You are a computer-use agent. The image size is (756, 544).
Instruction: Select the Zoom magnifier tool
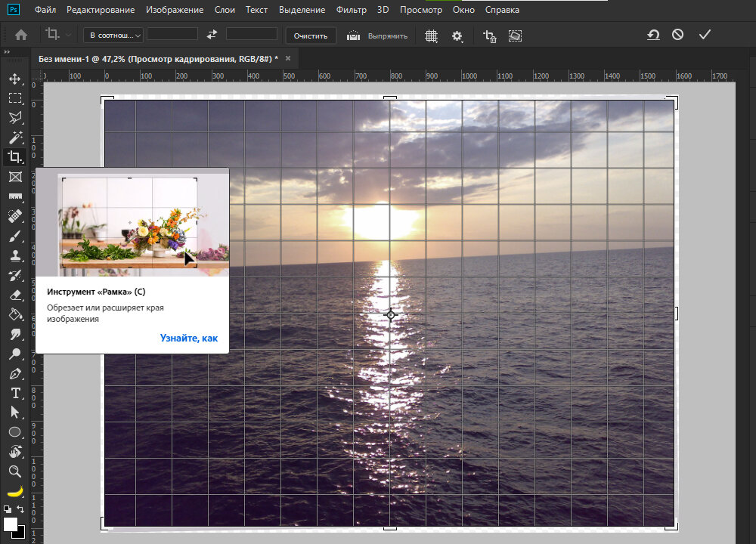(15, 471)
